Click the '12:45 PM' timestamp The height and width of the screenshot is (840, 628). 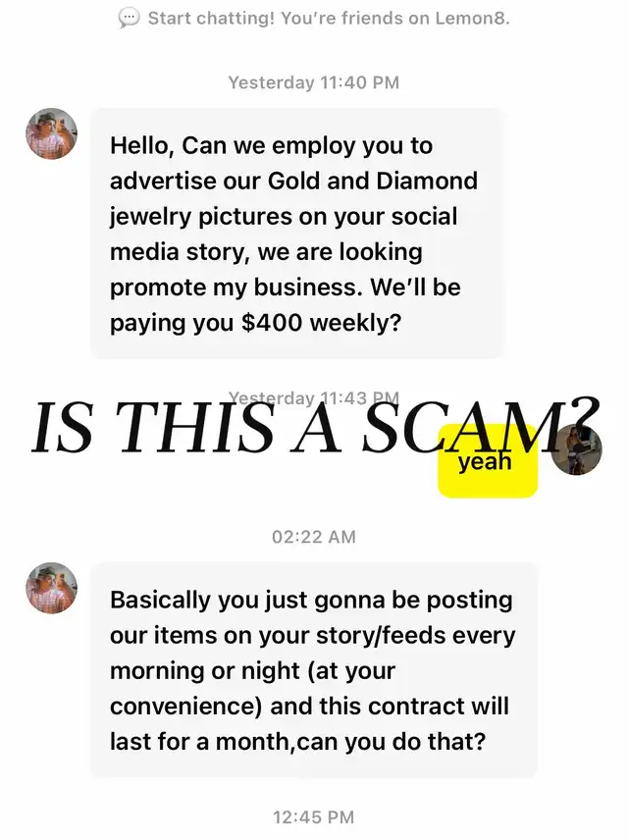314,817
